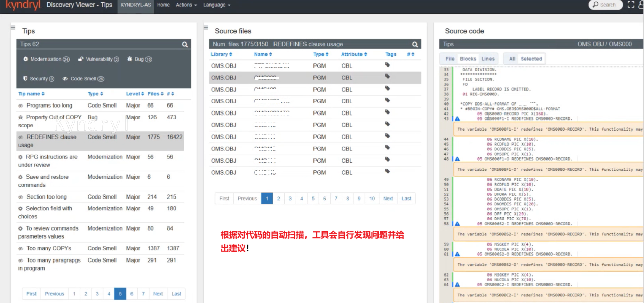Screen dimensions: 644x303
Task: Switch to the Blocks tab in Source code
Action: (468, 59)
